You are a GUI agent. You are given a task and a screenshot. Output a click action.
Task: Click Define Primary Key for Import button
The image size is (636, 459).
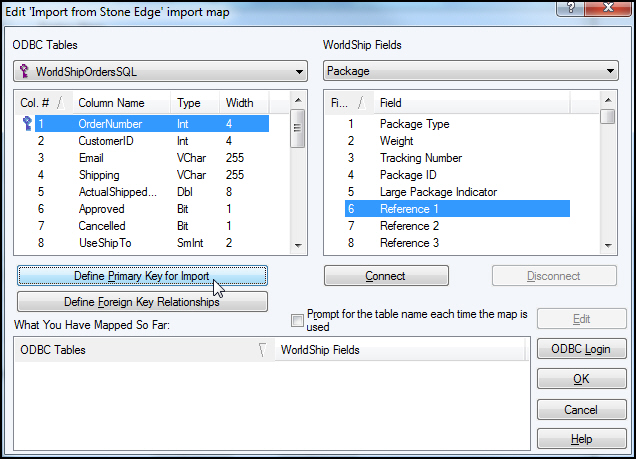pyautogui.click(x=142, y=276)
